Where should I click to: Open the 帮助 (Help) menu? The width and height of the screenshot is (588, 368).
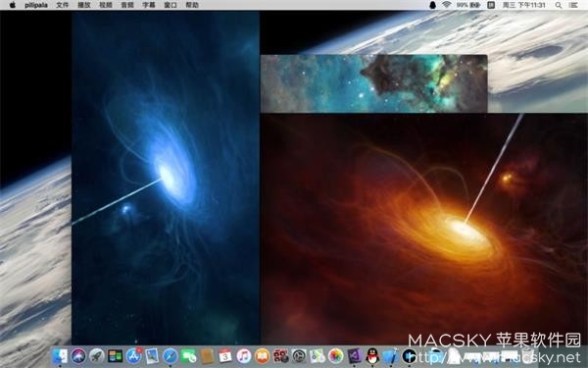point(192,5)
